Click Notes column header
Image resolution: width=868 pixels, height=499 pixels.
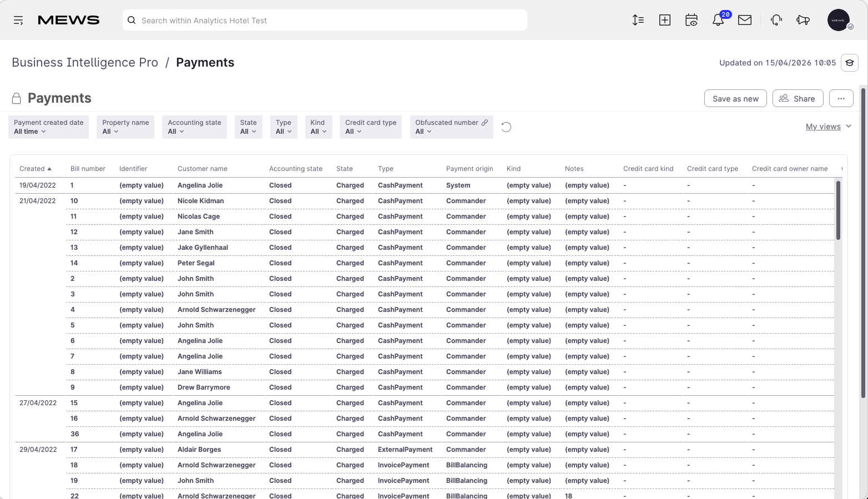click(x=574, y=169)
